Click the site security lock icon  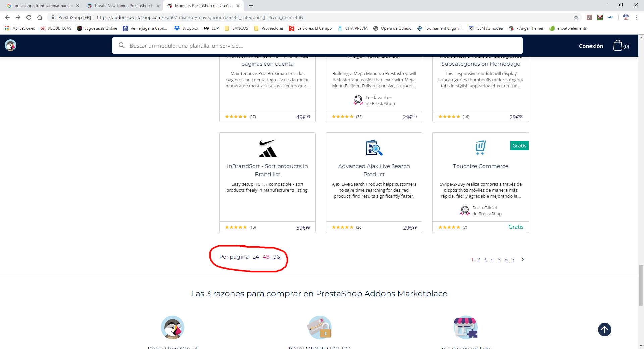pos(53,17)
